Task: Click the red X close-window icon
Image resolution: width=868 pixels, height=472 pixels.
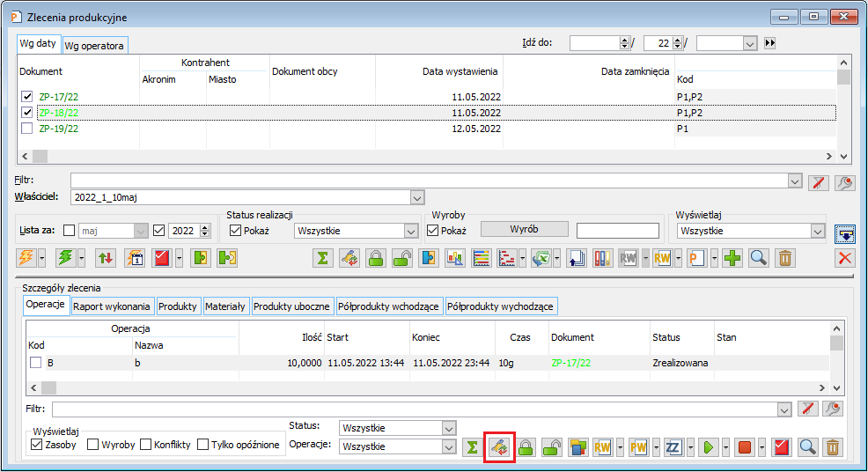Action: (845, 258)
